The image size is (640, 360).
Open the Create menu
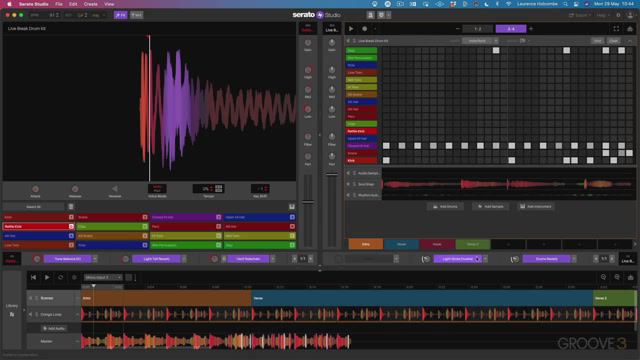(x=91, y=4)
